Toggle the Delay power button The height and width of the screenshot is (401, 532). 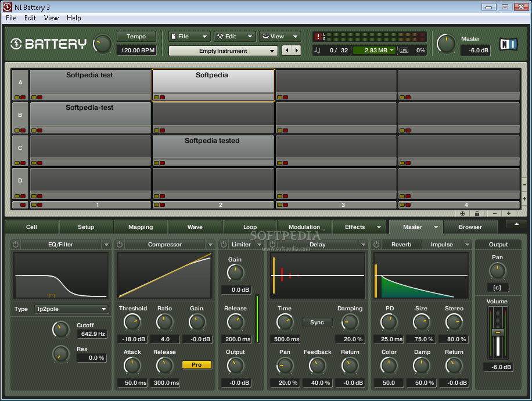[x=272, y=245]
